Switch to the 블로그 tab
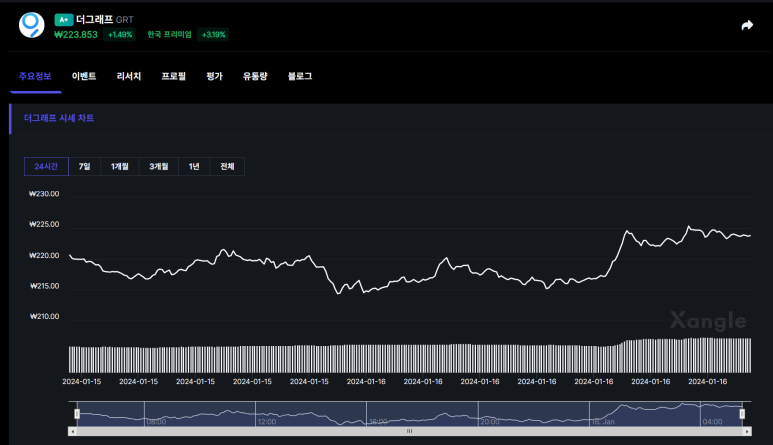This screenshot has height=445, width=773. click(x=300, y=76)
